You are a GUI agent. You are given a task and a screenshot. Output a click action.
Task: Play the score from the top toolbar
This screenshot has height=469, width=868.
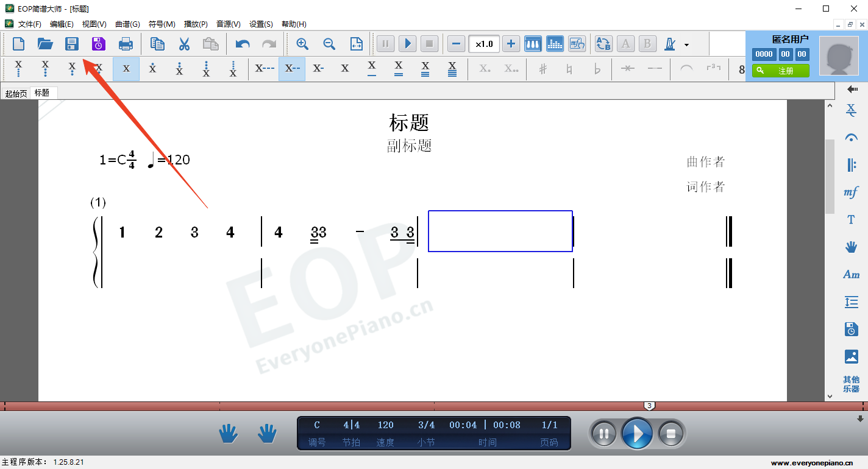[408, 44]
